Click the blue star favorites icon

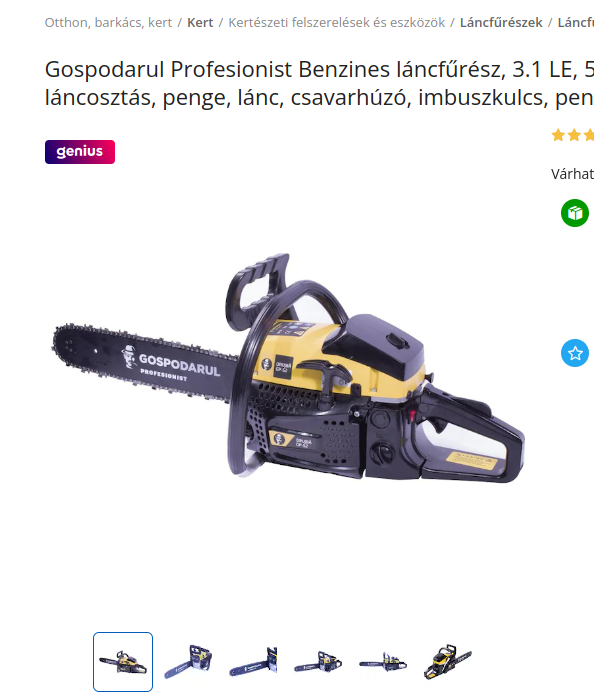point(575,353)
